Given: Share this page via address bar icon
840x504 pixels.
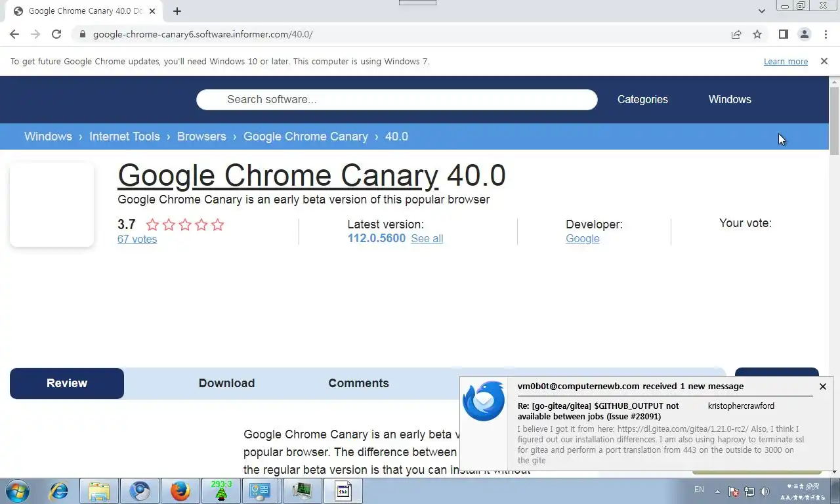Looking at the screenshot, I should pos(736,34).
